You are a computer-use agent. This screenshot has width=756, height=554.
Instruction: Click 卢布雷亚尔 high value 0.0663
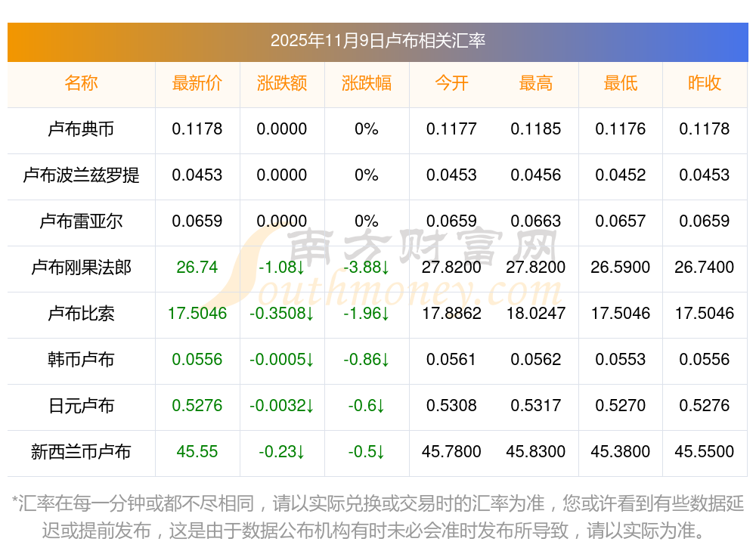click(x=536, y=221)
